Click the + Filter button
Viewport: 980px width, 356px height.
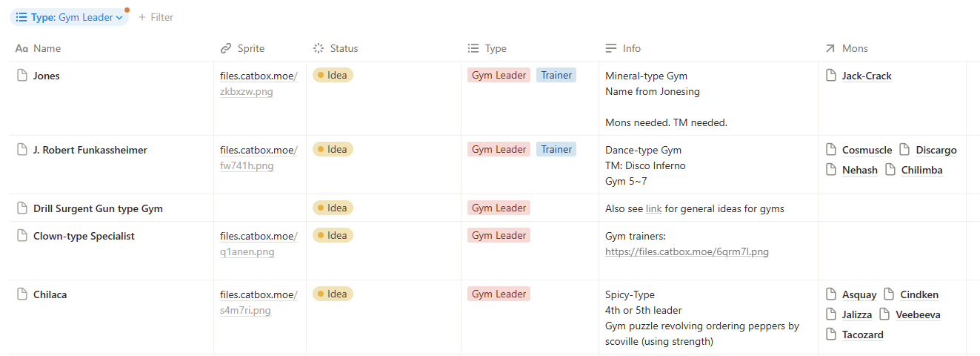pos(156,17)
